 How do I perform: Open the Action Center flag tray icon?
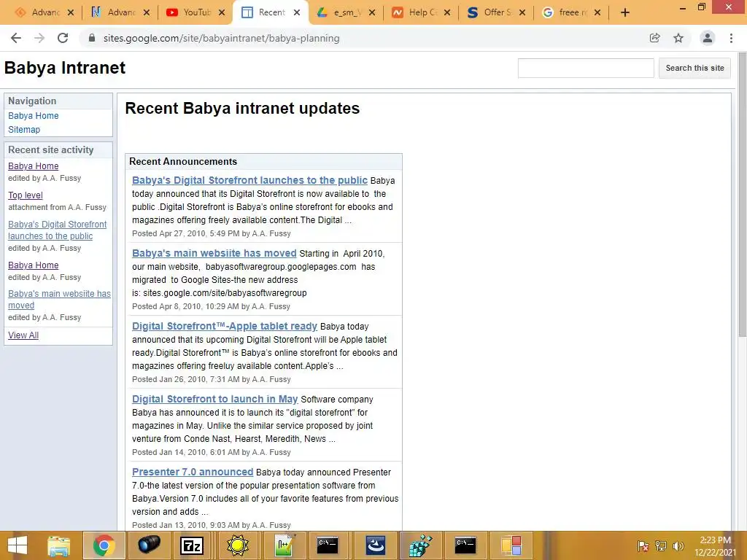pyautogui.click(x=643, y=545)
